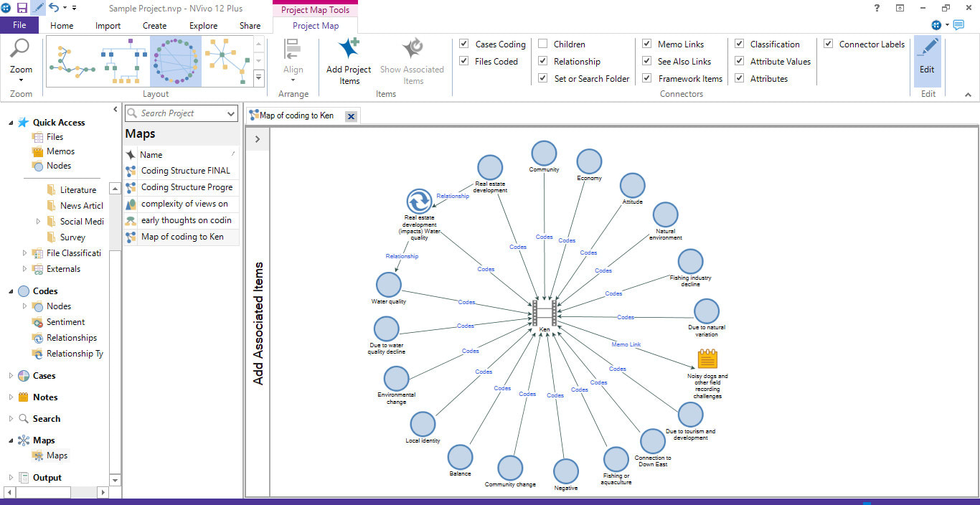Toggle Connector Labels checkbox
The width and height of the screenshot is (980, 505).
(829, 44)
